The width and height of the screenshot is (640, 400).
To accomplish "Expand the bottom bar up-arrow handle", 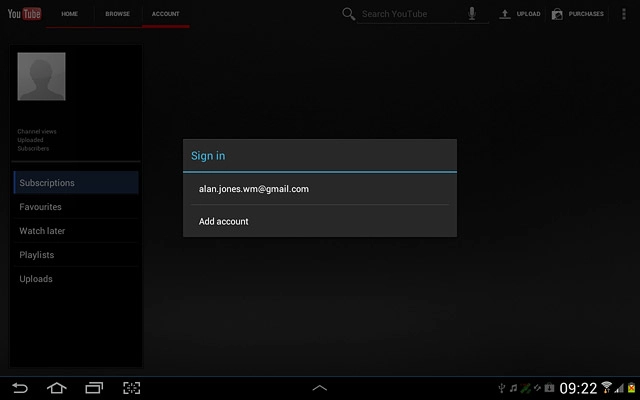I will (x=320, y=387).
